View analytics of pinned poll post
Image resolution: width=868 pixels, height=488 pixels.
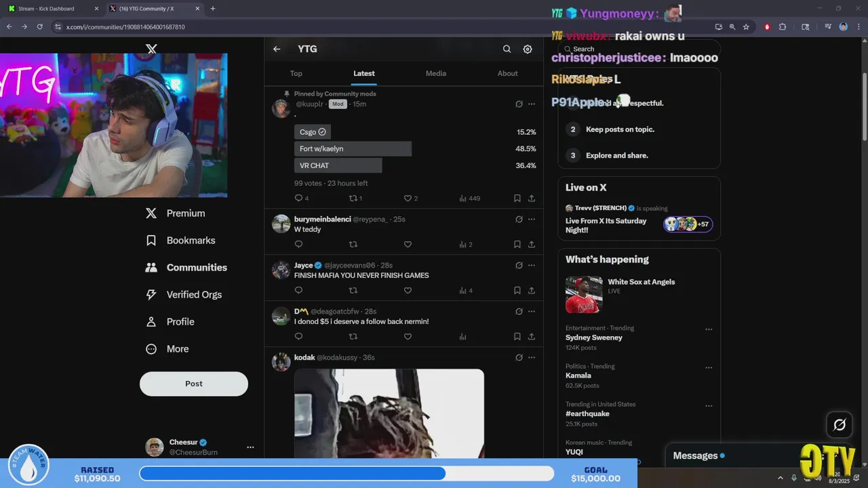coord(469,199)
